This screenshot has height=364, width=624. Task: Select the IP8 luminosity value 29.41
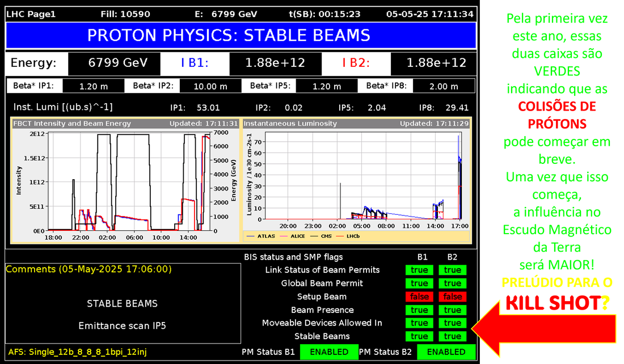[x=457, y=108]
